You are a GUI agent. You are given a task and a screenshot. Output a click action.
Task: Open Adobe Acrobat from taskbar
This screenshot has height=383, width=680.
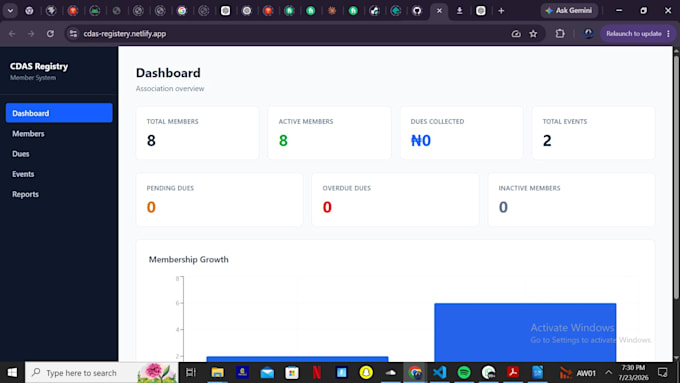tap(513, 373)
